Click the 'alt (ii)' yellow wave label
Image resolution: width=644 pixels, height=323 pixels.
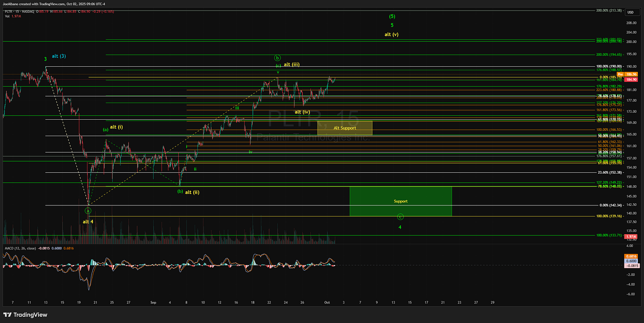point(192,192)
